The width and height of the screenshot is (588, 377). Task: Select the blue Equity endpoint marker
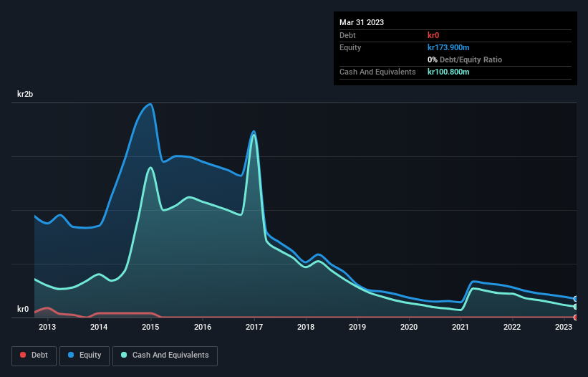click(576, 299)
